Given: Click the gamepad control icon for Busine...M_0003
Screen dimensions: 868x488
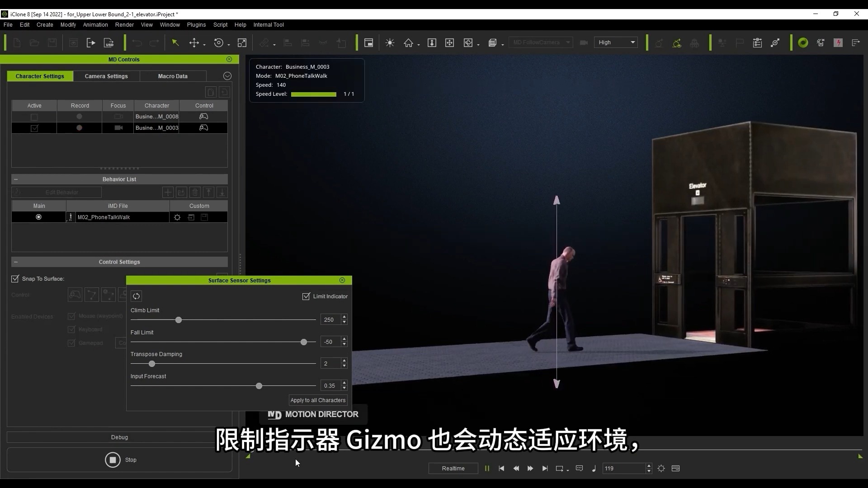Looking at the screenshot, I should pyautogui.click(x=204, y=128).
